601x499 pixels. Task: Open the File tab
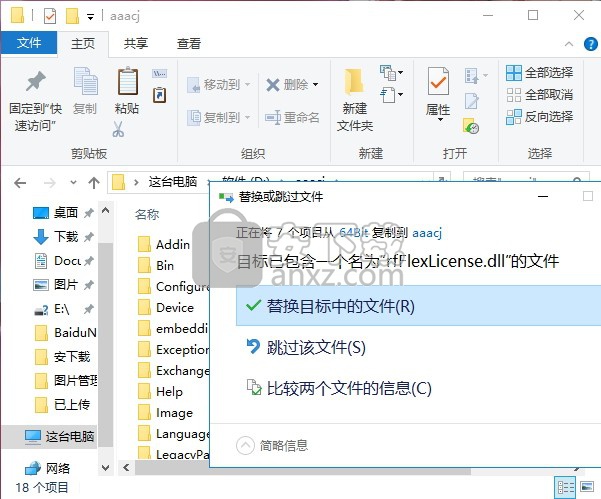pyautogui.click(x=29, y=43)
